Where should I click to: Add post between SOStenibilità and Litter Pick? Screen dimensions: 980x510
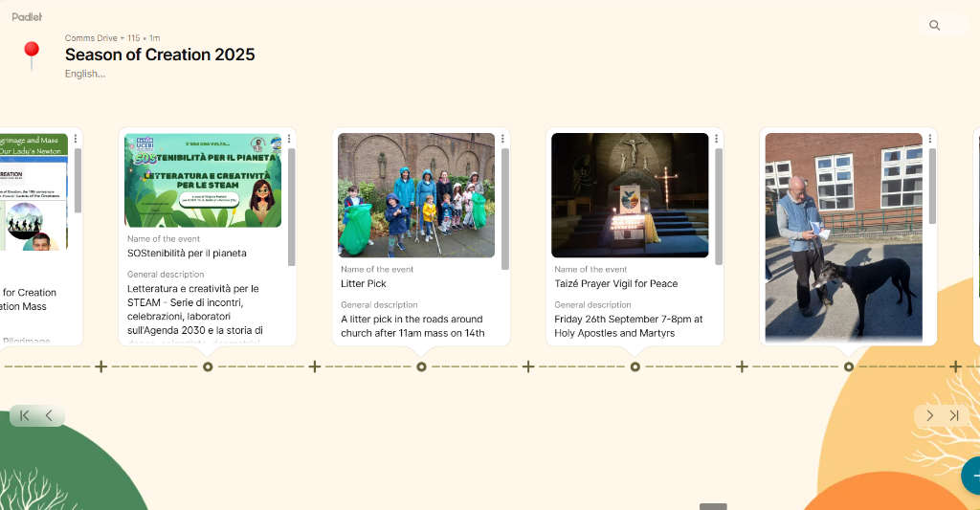point(315,366)
